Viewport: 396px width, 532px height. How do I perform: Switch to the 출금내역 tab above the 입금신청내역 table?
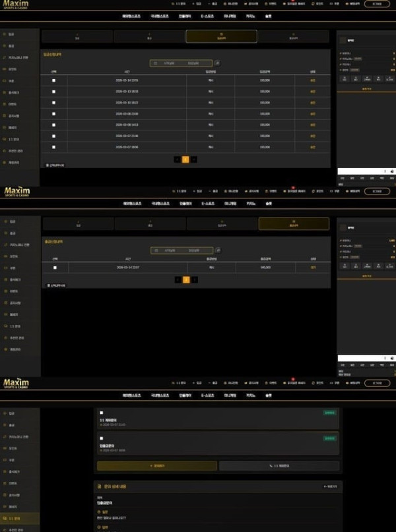(x=293, y=36)
